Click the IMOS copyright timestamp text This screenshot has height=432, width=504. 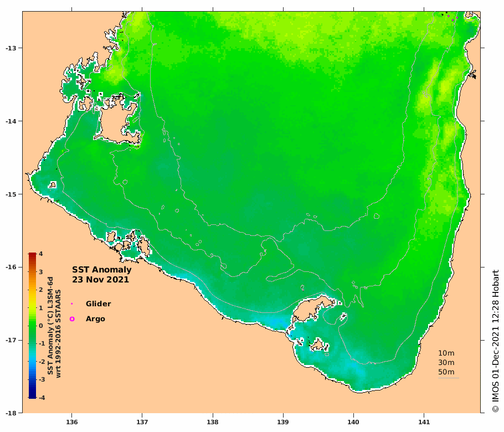[x=495, y=341]
